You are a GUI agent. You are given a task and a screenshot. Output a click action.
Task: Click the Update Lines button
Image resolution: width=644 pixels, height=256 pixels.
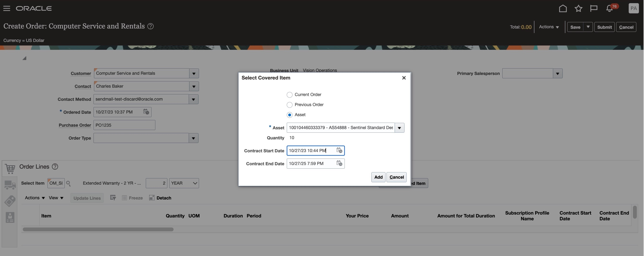coord(87,198)
